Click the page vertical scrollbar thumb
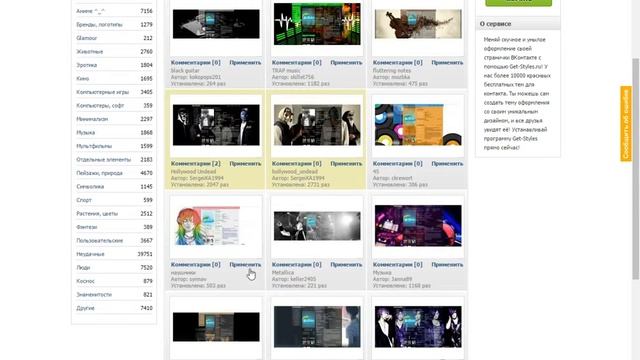This screenshot has height=360, width=640. tap(636, 169)
